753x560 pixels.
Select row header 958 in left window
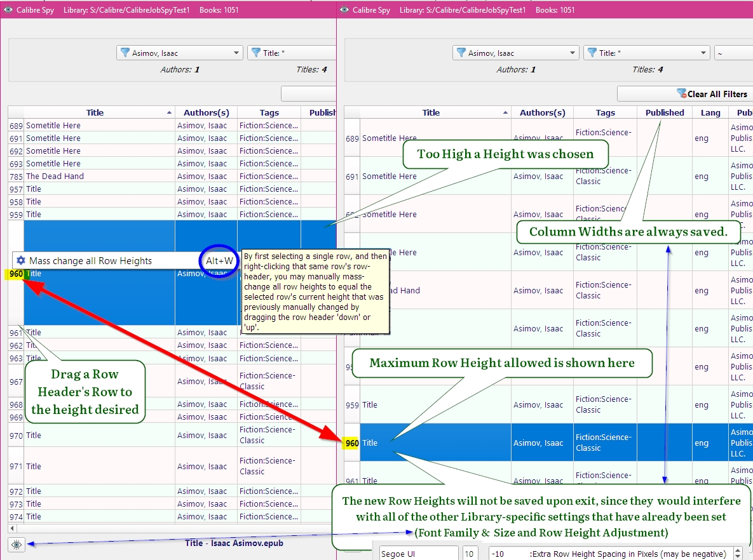16,202
